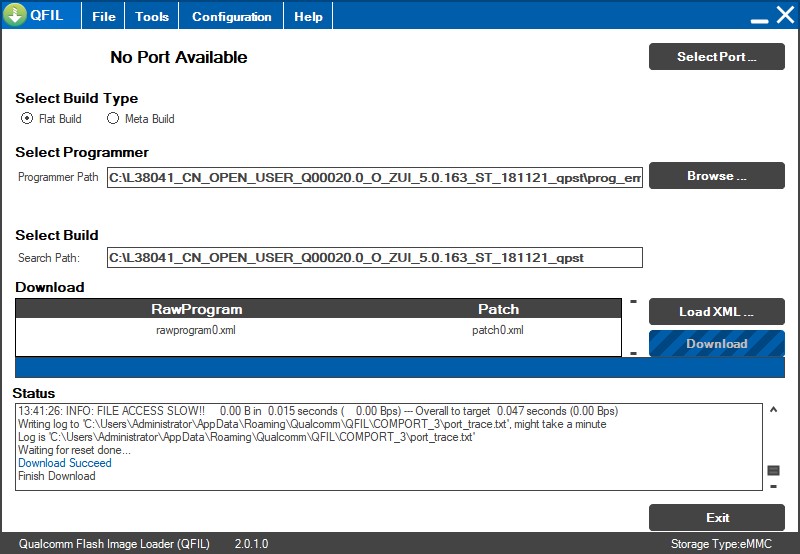Click the green QFIL logo icon

[15, 16]
